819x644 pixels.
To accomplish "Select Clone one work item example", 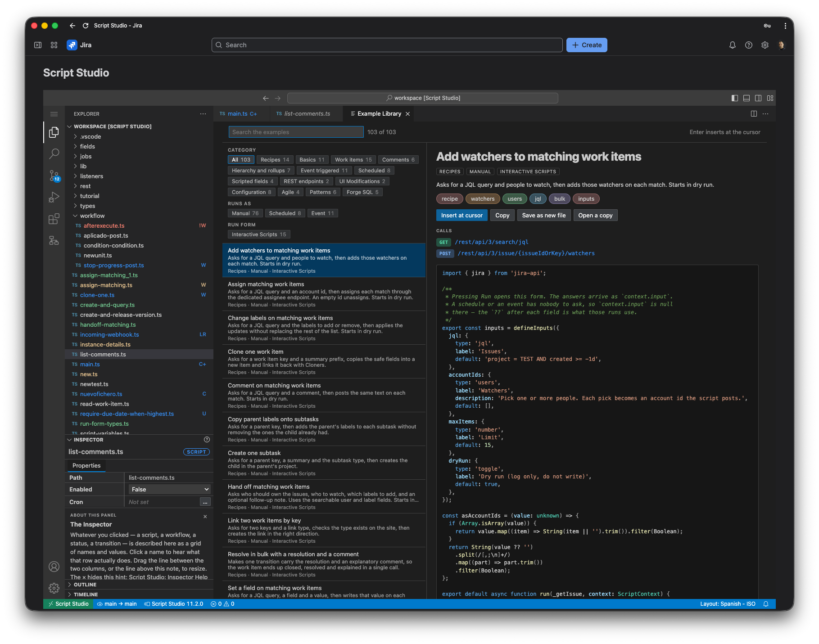I will pos(324,362).
